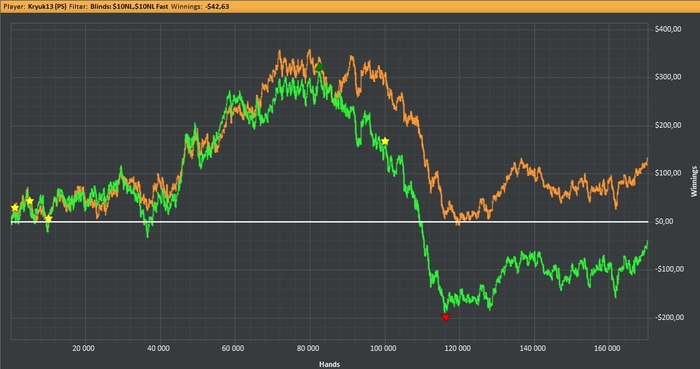Click the 80 000 x-axis label
700x369 pixels.
pyautogui.click(x=308, y=348)
